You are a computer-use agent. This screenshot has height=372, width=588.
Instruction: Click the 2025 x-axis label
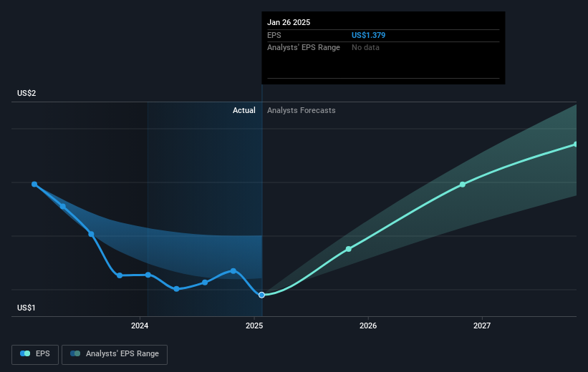click(x=254, y=325)
